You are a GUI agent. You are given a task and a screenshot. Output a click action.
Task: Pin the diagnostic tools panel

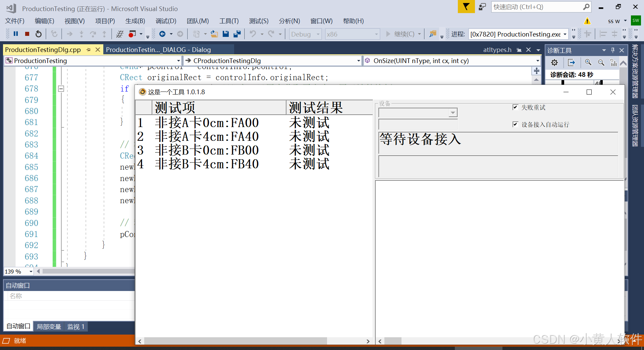point(613,50)
